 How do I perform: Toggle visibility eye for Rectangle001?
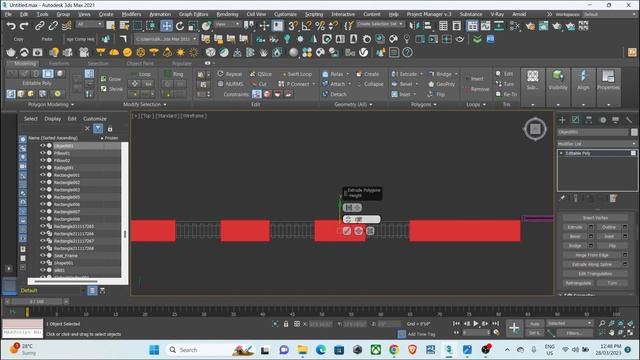pos(42,175)
